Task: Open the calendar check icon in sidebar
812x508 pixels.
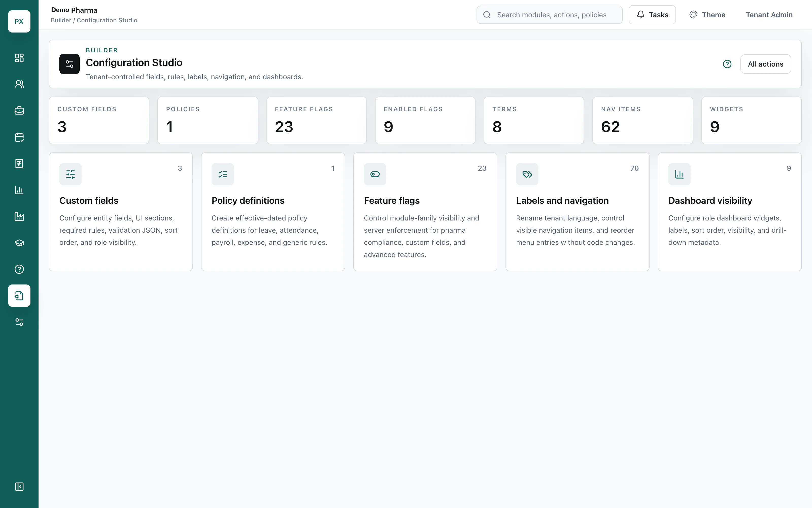Action: tap(19, 137)
